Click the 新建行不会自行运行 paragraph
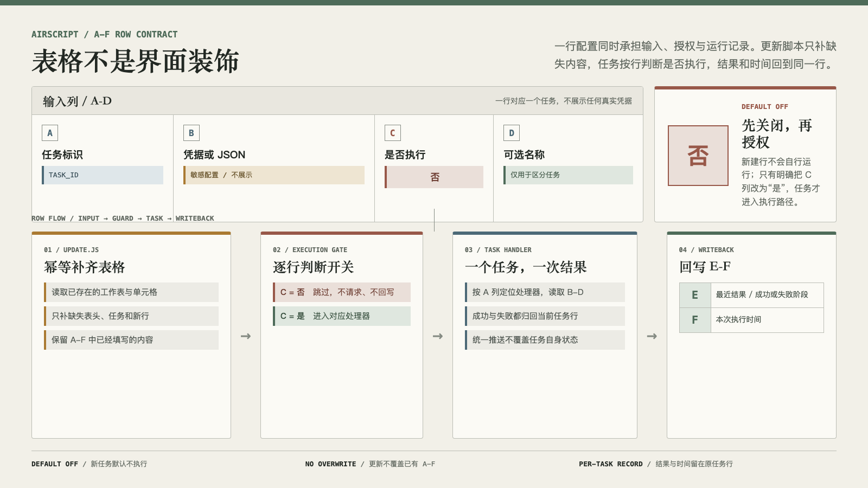The image size is (868, 488). pos(781,182)
